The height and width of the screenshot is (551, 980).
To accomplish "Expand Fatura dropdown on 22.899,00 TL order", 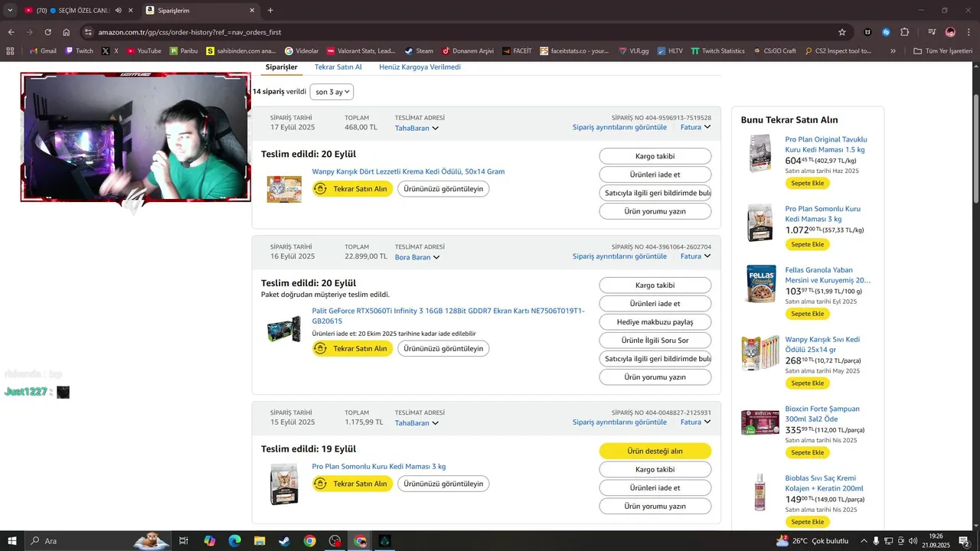I will 695,256.
